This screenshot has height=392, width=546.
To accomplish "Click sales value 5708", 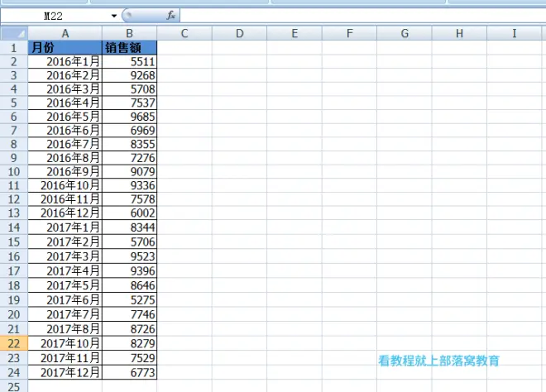I will pyautogui.click(x=130, y=89).
